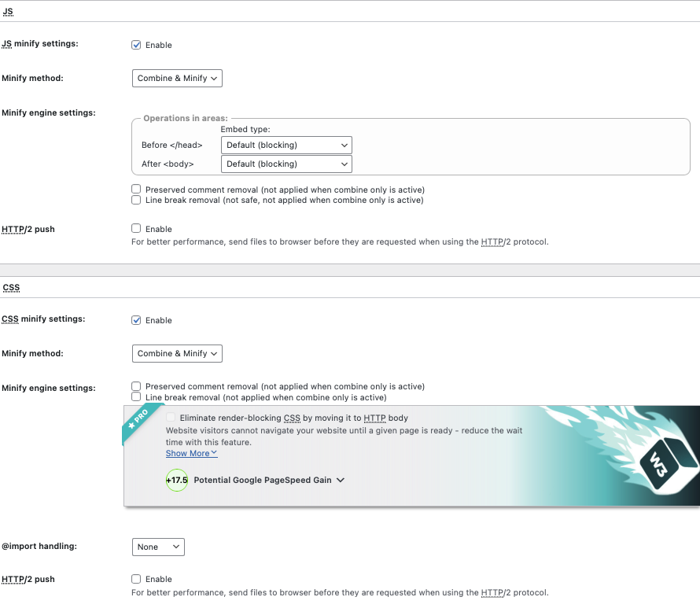Click the HTTP/2 push label in CSS section

[x=28, y=579]
